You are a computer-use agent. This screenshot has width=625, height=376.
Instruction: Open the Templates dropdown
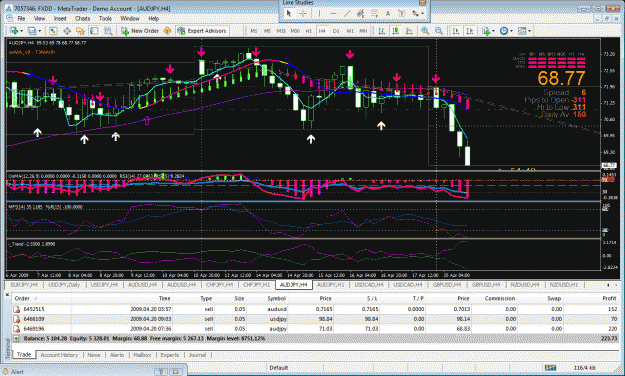(524, 31)
